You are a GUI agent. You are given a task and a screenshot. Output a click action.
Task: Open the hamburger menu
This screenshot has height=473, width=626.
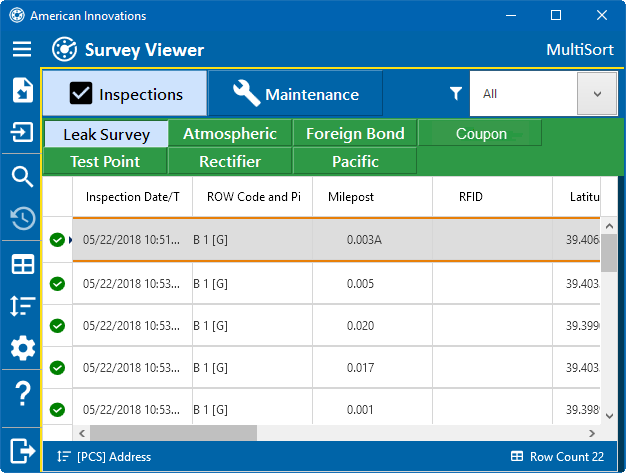point(22,49)
